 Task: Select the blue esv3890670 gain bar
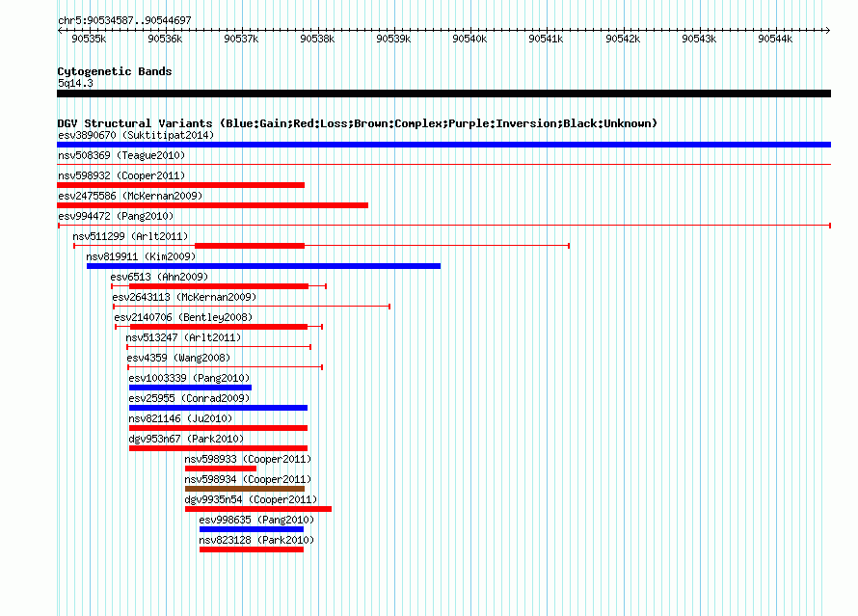pyautogui.click(x=443, y=145)
